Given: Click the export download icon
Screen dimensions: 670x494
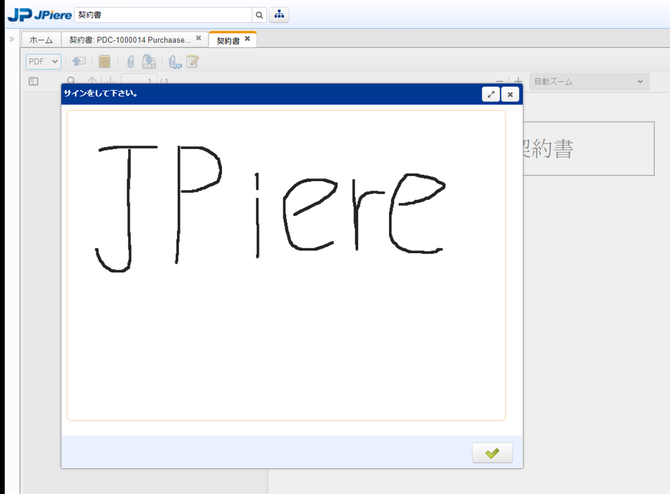Looking at the screenshot, I should tap(149, 62).
